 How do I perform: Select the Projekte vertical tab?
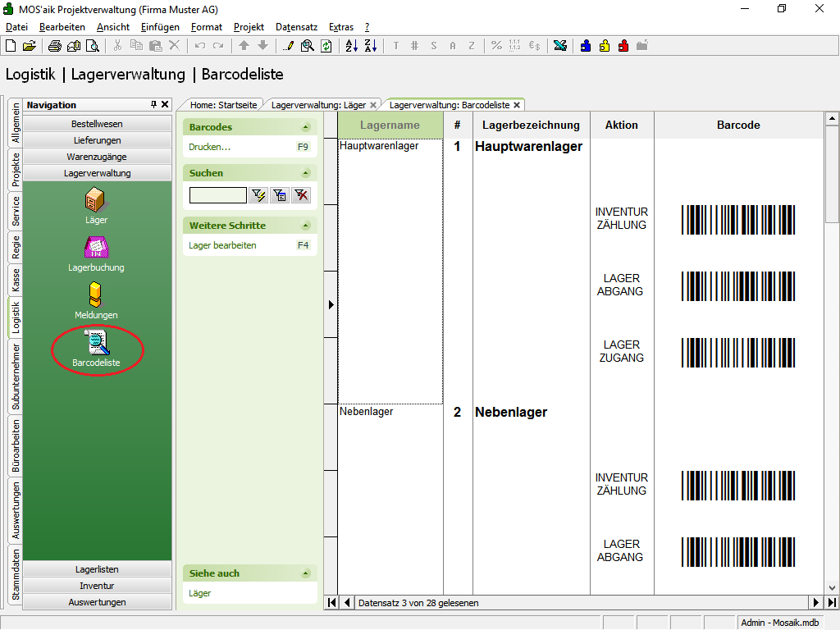pyautogui.click(x=16, y=169)
